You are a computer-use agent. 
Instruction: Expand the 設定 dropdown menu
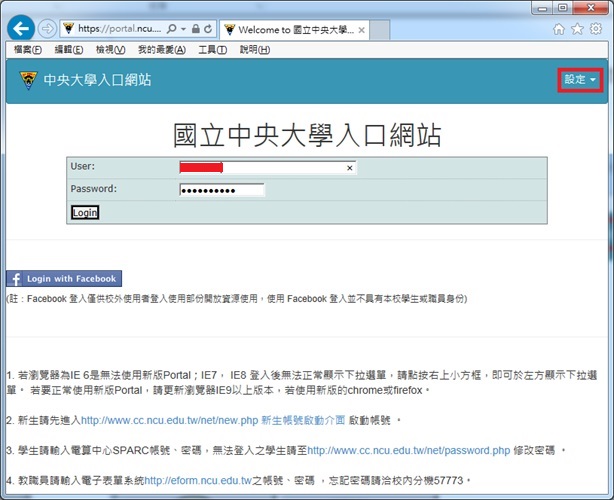click(x=579, y=80)
